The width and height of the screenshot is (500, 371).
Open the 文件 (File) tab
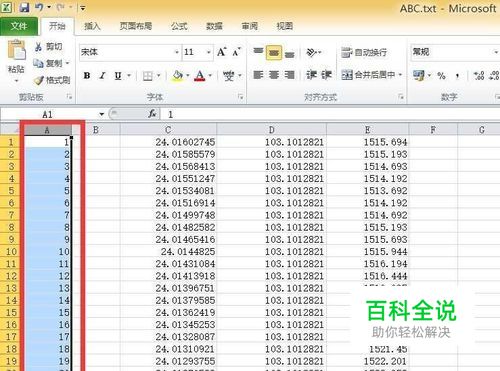pos(19,26)
